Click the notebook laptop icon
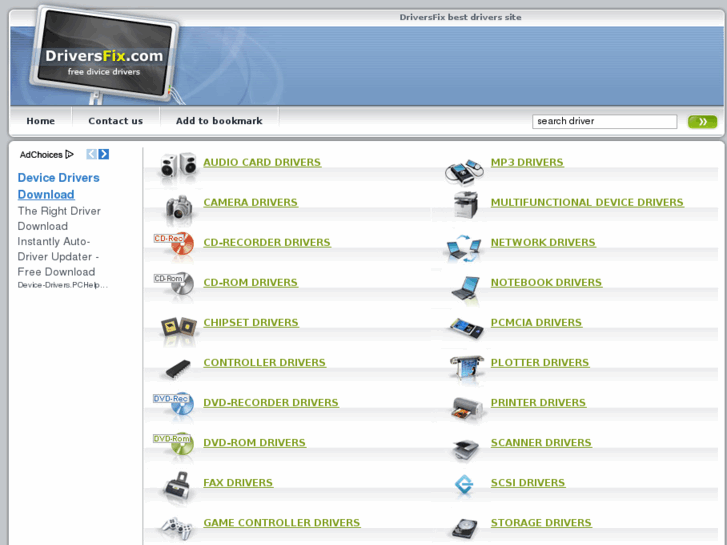 466,288
